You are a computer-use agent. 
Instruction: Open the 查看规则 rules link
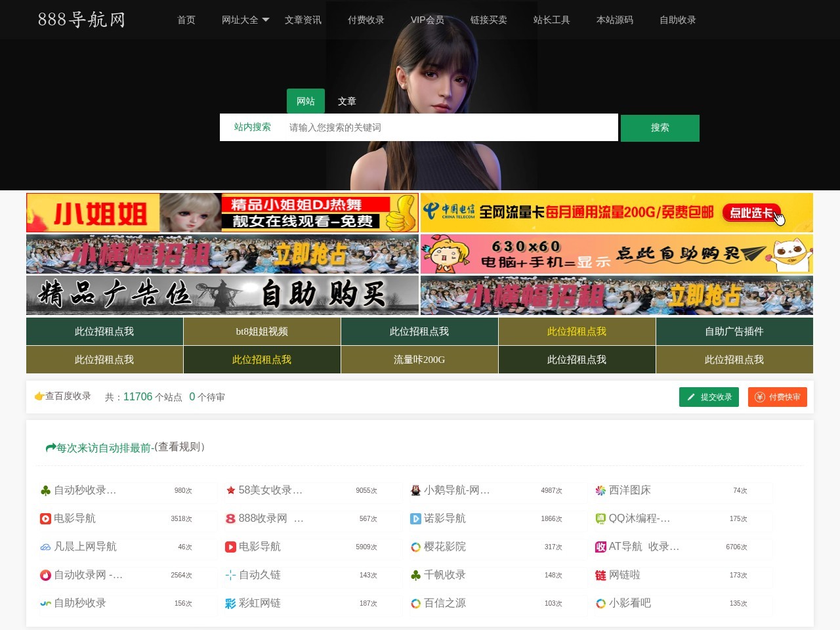178,447
